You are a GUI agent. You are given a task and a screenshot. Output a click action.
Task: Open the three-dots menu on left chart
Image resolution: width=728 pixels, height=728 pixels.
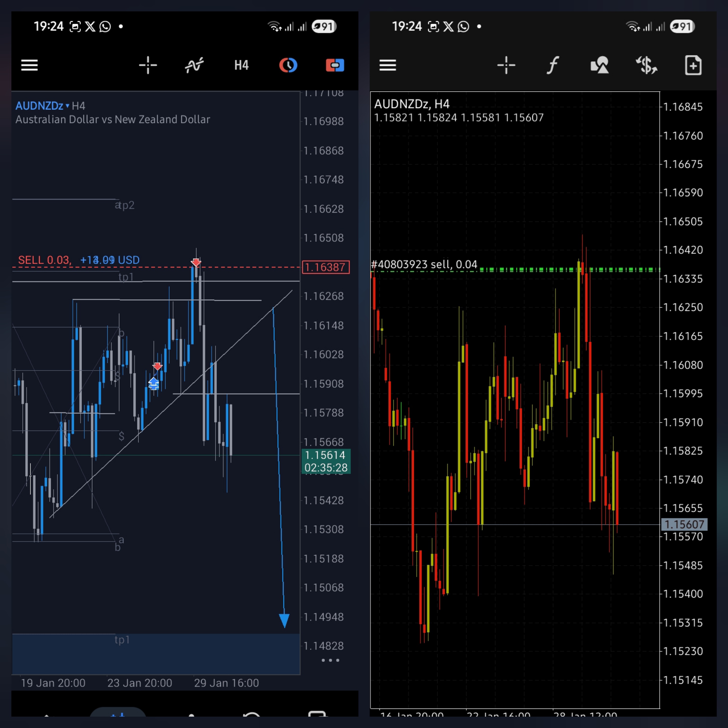click(x=330, y=660)
